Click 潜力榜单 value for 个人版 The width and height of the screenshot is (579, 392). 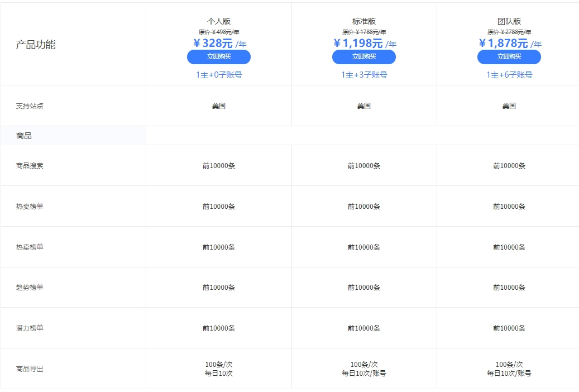219,328
